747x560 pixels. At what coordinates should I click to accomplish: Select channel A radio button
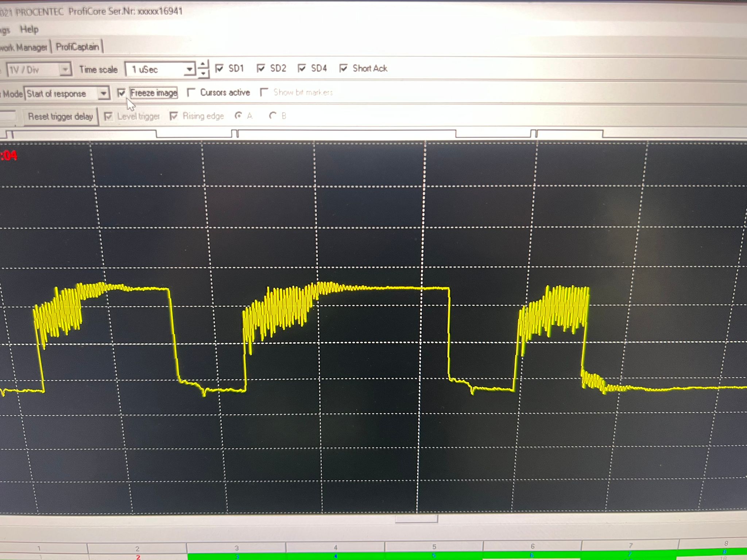pos(238,116)
